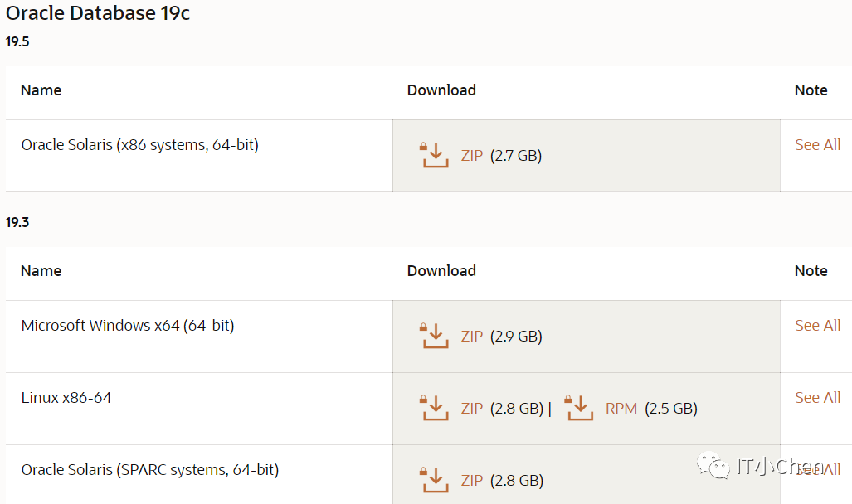Click the Linux x86-64 platform name
852x504 pixels.
click(66, 398)
